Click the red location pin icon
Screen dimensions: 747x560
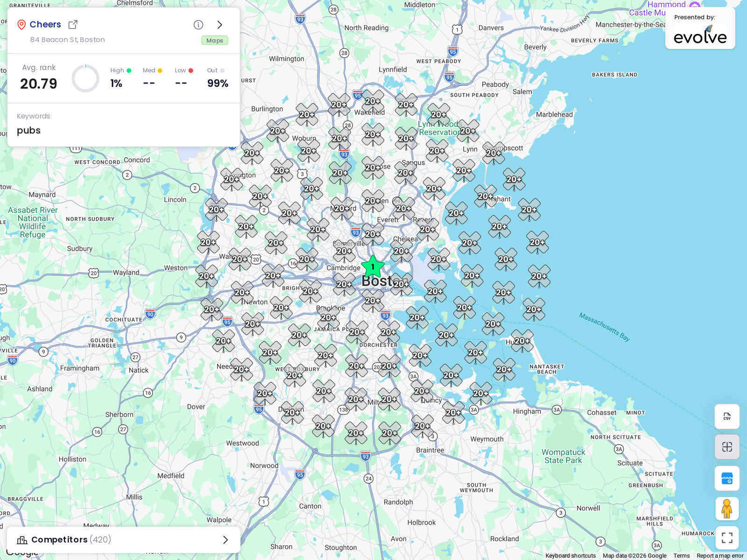point(21,25)
